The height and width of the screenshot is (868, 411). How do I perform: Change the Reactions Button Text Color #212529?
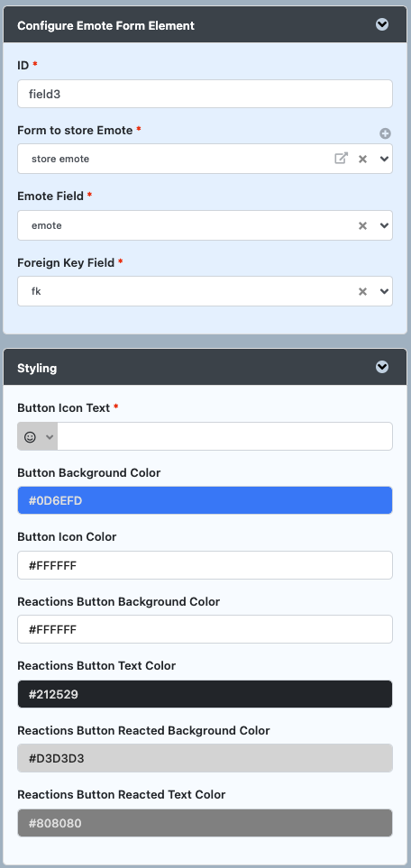click(x=205, y=694)
